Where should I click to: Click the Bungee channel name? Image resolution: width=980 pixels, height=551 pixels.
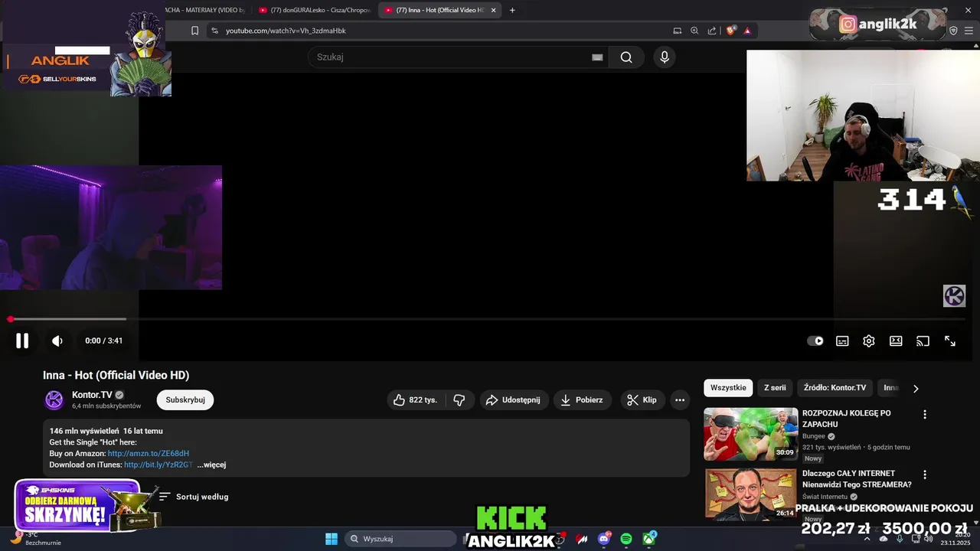[813, 436]
